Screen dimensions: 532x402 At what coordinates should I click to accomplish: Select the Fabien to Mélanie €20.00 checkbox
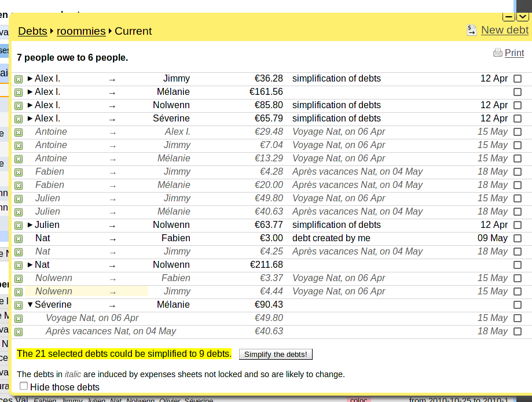coord(518,185)
